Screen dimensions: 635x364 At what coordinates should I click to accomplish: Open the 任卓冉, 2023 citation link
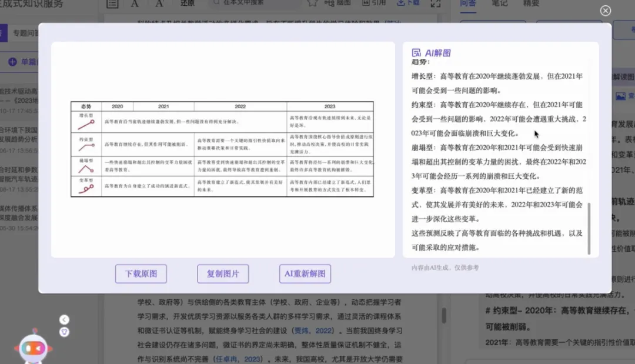(x=238, y=359)
